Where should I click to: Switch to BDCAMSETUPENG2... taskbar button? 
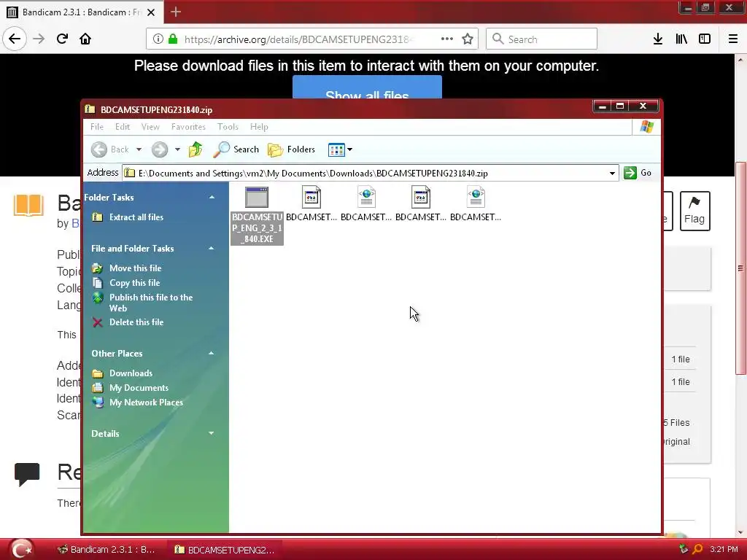point(225,550)
